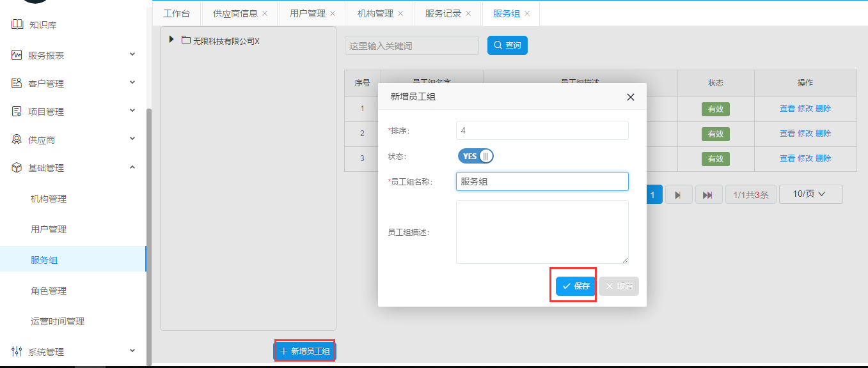Click the 供应商 badge icon

click(17, 140)
